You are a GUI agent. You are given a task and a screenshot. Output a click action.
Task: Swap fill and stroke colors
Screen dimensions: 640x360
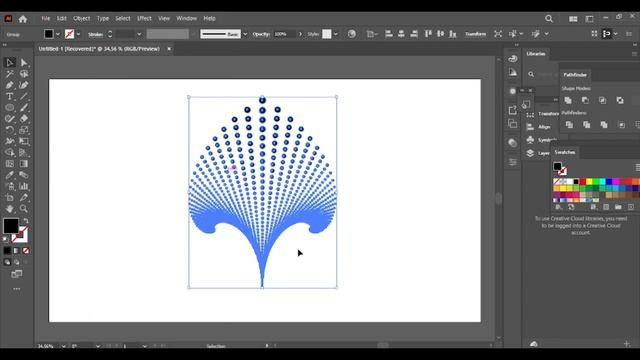point(26,221)
